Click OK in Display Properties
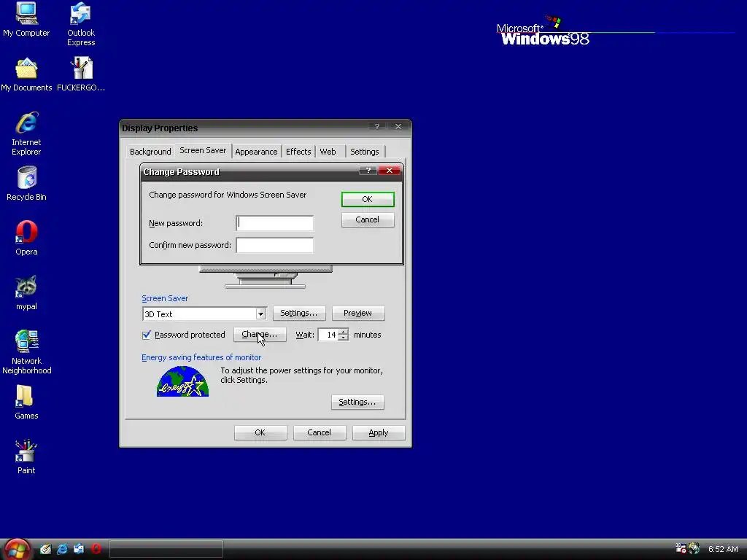The height and width of the screenshot is (560, 747). [260, 432]
